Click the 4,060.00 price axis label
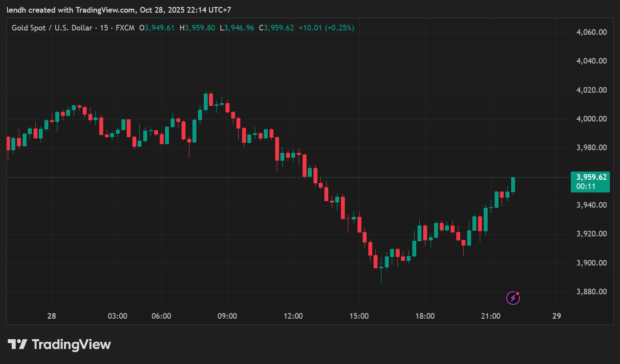Screen dimensions: 620x364 click(x=591, y=32)
